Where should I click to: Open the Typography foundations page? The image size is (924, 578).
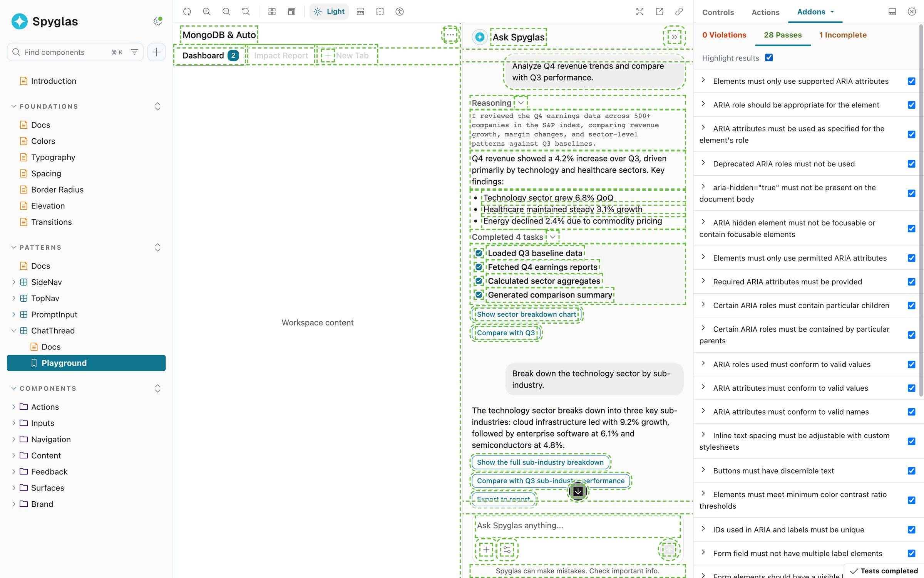53,157
